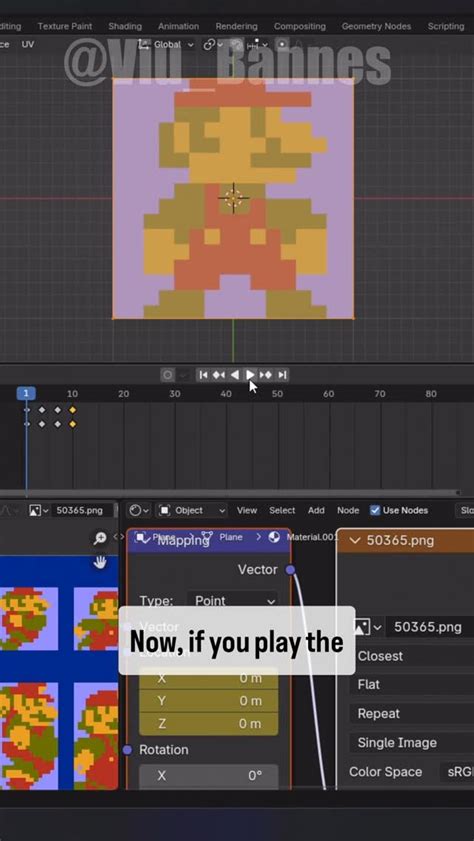Image resolution: width=474 pixels, height=841 pixels.
Task: Select the orange keyframe diamond in the top row
Action: tap(72, 410)
